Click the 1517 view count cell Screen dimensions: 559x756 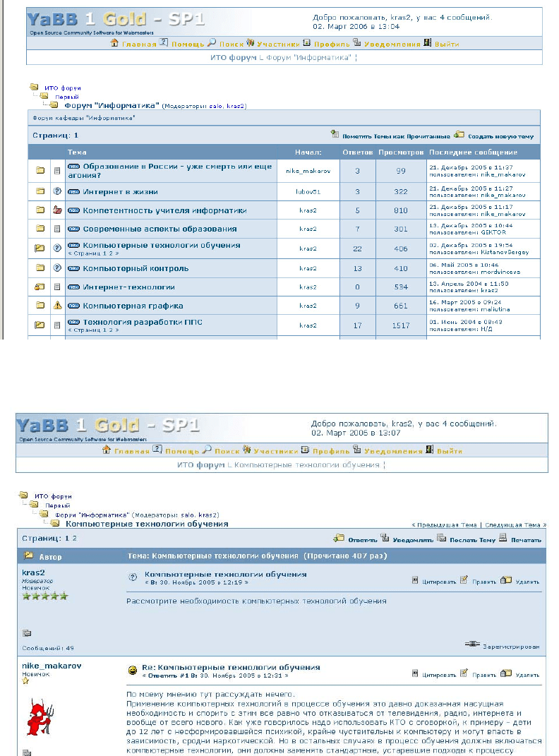pos(401,325)
